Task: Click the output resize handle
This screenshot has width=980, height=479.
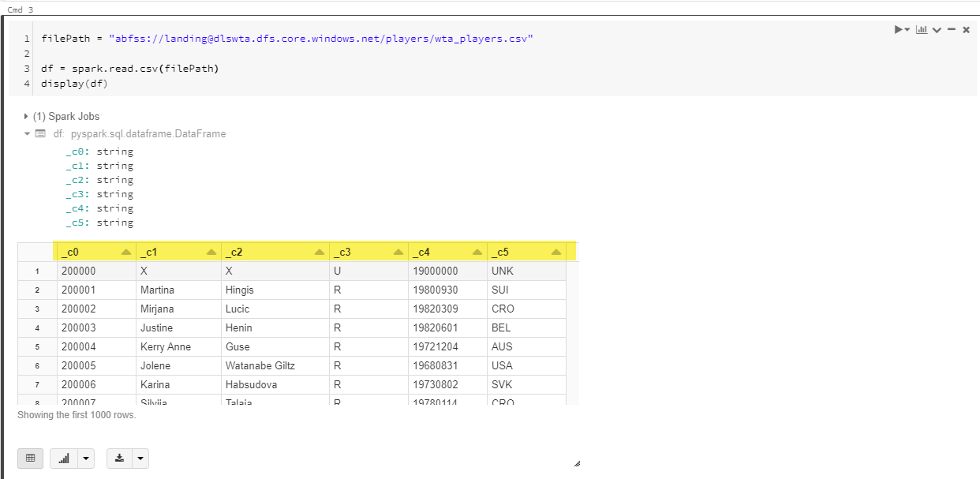Action: pyautogui.click(x=577, y=464)
